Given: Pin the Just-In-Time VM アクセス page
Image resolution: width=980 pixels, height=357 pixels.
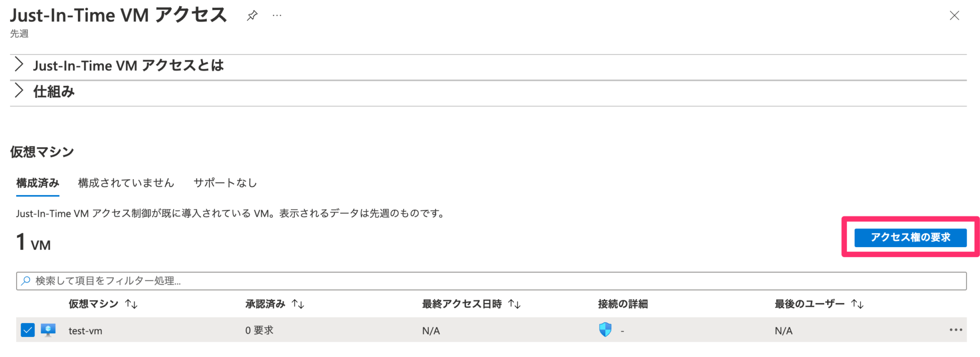Looking at the screenshot, I should (x=252, y=15).
